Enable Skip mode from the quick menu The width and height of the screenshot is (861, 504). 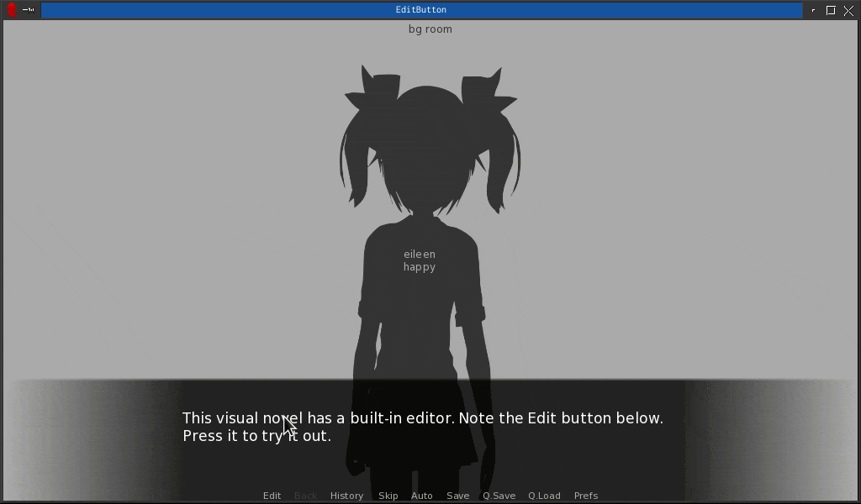pyautogui.click(x=388, y=496)
